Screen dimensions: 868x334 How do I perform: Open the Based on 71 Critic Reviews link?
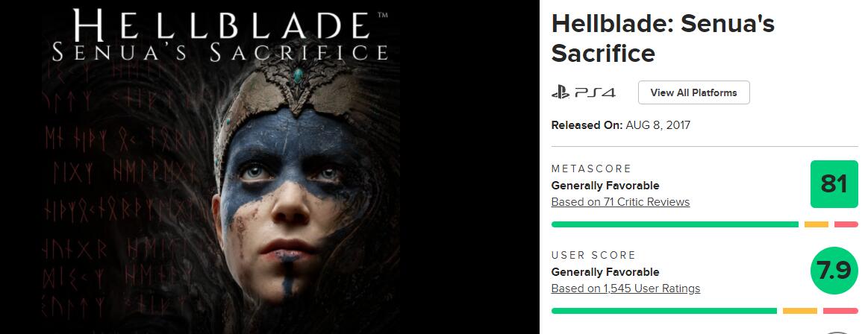pyautogui.click(x=620, y=202)
